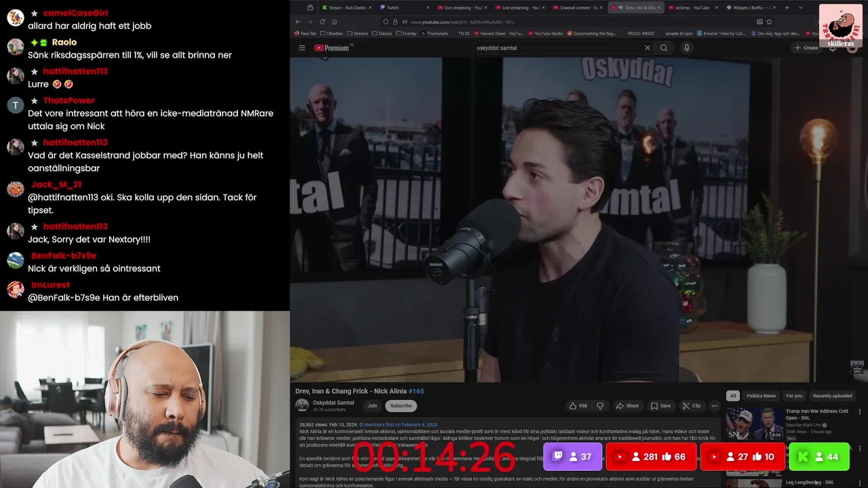868x488 pixels.
Task: Open tracking protection shield in address bar
Action: (x=386, y=22)
